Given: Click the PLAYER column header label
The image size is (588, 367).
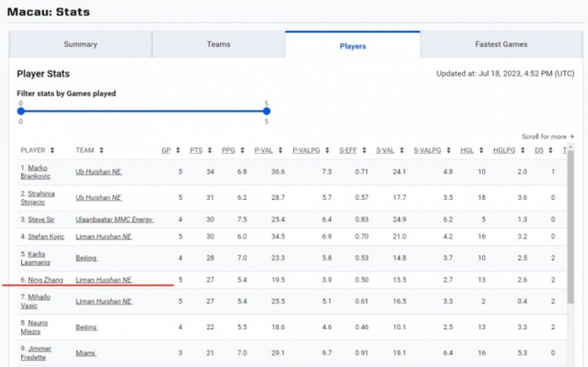Looking at the screenshot, I should coord(33,150).
